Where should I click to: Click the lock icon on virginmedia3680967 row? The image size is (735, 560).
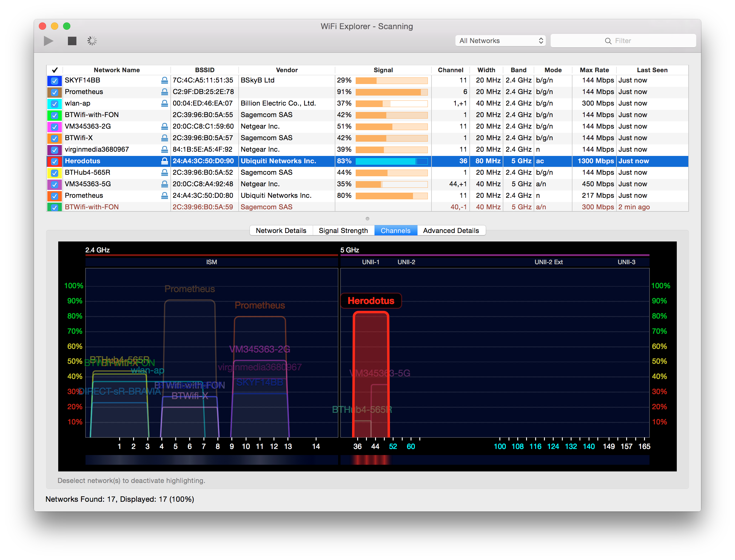click(x=164, y=149)
